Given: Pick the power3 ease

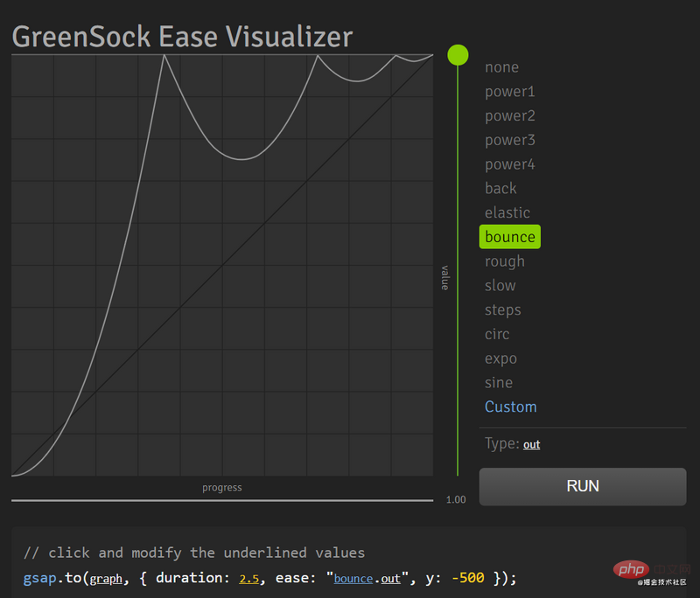Looking at the screenshot, I should pyautogui.click(x=510, y=140).
